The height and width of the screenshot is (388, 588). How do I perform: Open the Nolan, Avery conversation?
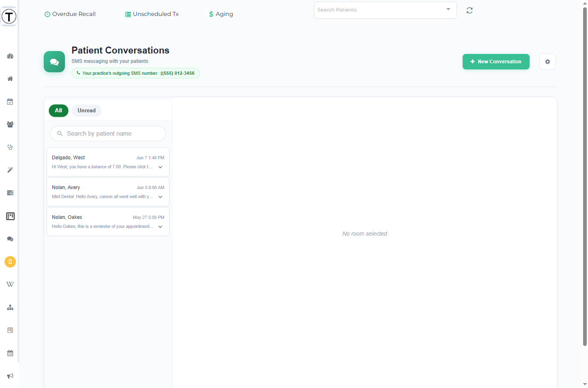[108, 192]
